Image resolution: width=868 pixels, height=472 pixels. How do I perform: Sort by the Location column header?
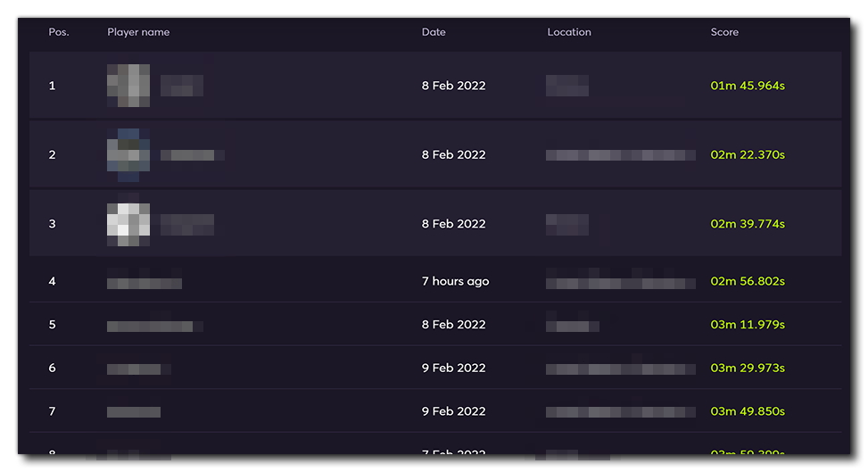[x=569, y=32]
